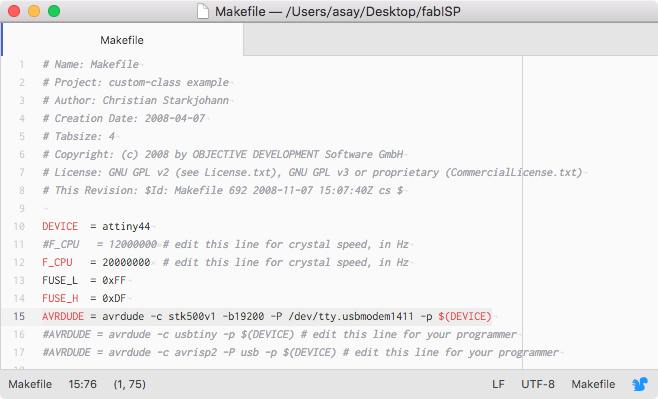The width and height of the screenshot is (658, 399).
Task: Click line number 12 in gutter
Action: pyautogui.click(x=19, y=263)
